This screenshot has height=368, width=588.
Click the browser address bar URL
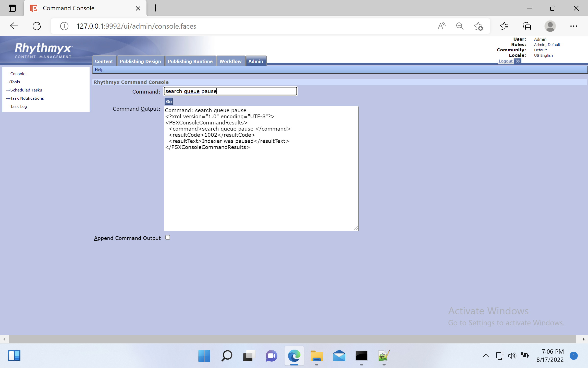point(136,26)
